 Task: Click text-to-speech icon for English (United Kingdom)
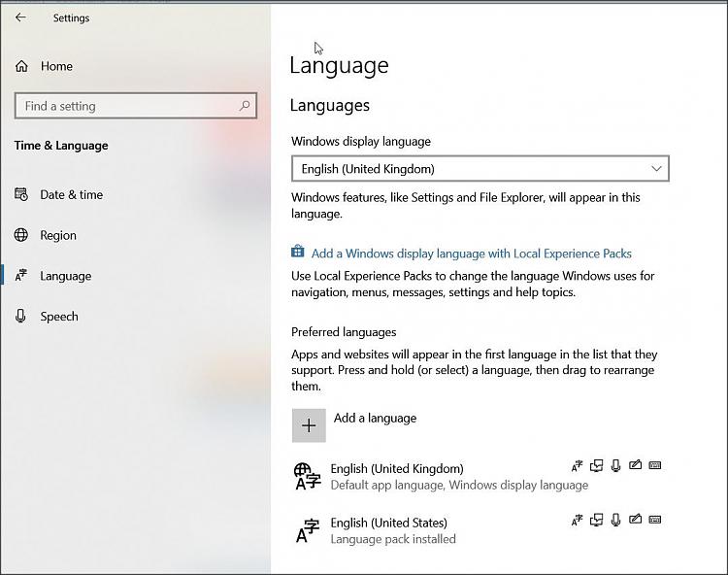click(x=597, y=465)
